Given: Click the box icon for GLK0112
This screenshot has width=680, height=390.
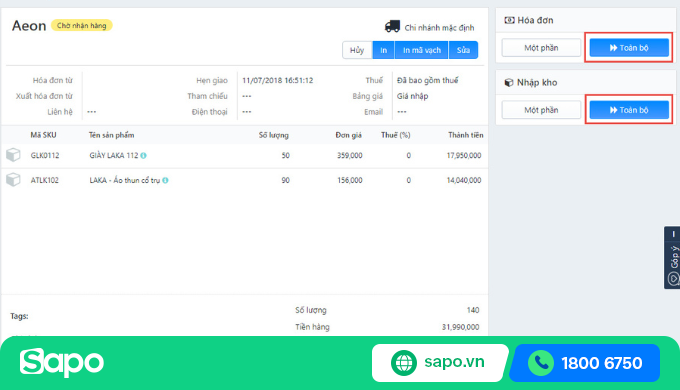Looking at the screenshot, I should pos(13,155).
